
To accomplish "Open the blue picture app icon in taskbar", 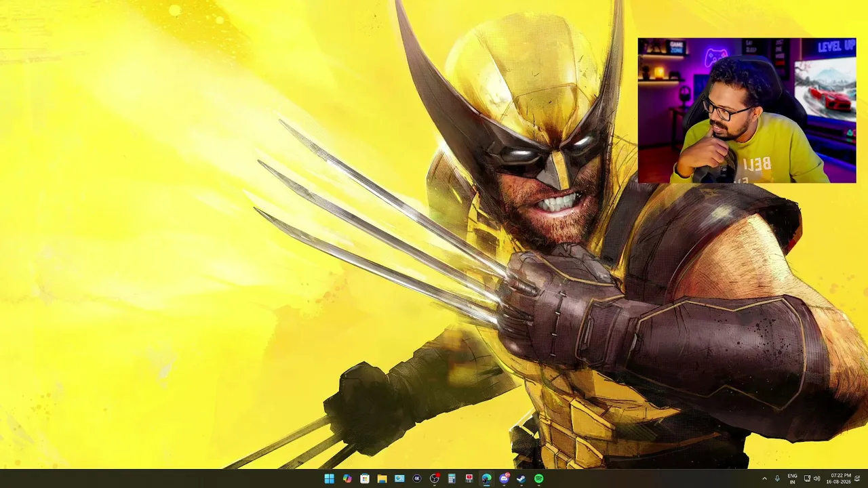I will click(399, 479).
